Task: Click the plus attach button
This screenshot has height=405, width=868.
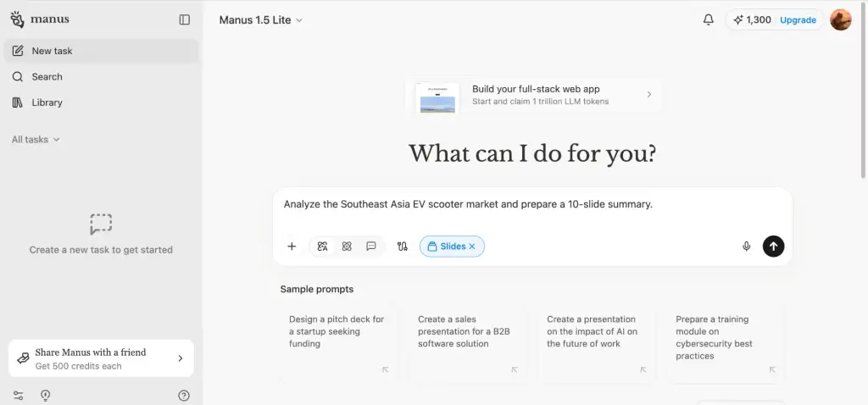Action: [x=292, y=247]
